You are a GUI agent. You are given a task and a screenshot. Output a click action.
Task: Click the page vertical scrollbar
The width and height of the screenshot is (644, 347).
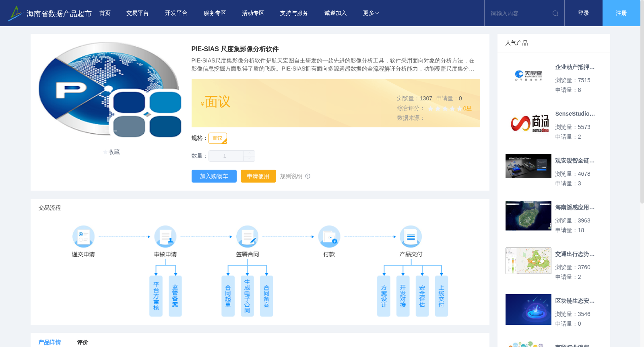pos(642,101)
